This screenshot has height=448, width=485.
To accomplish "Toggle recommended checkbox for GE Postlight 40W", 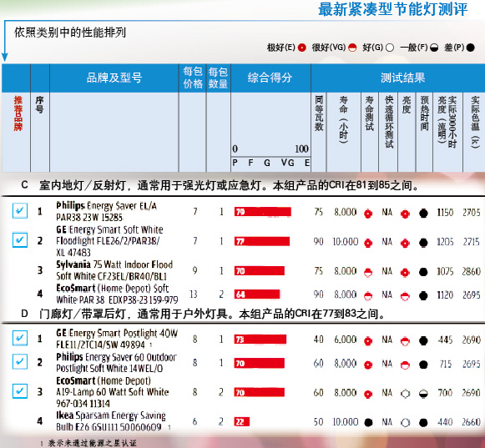I will point(20,338).
